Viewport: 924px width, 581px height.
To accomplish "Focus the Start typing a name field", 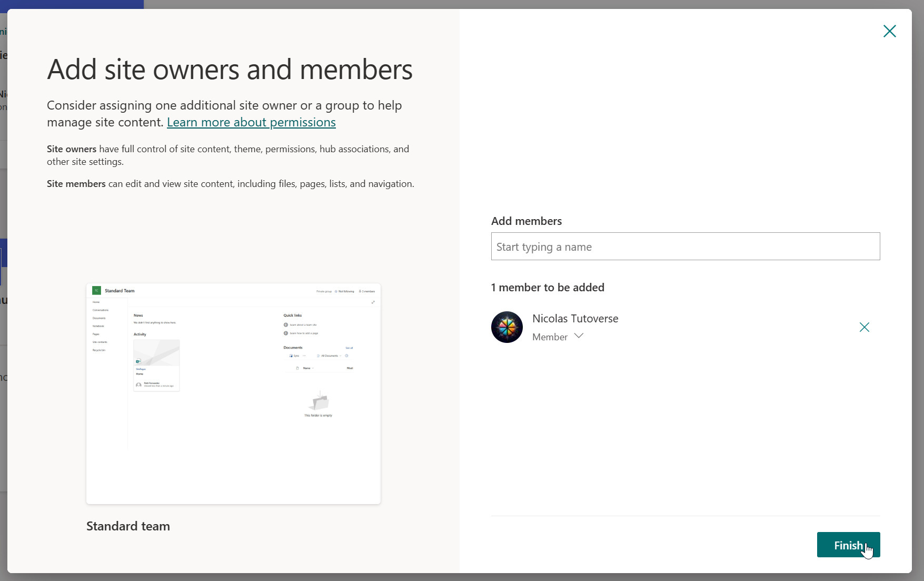I will point(685,247).
